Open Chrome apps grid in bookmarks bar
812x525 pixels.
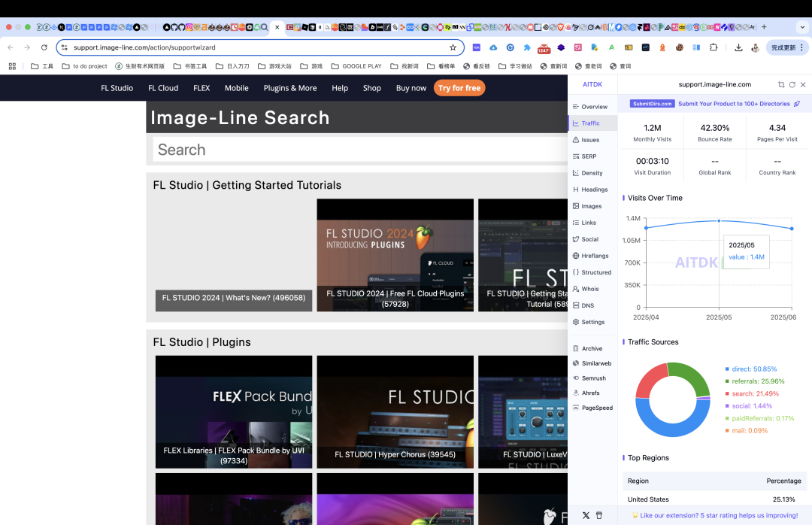tap(13, 66)
